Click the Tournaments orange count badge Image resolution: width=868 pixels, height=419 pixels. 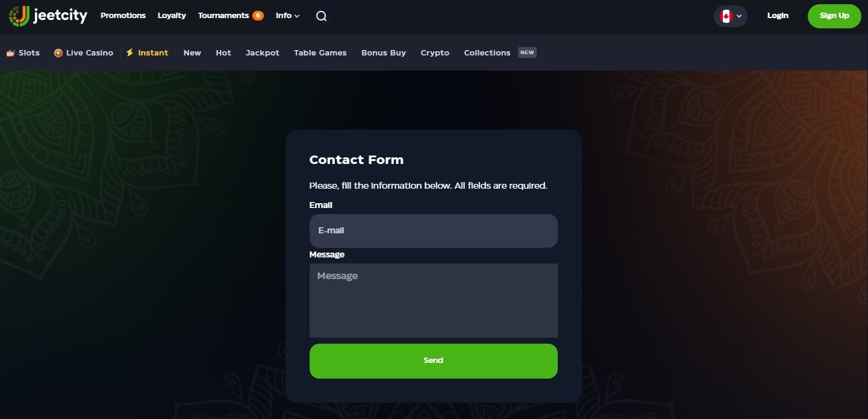pos(258,16)
